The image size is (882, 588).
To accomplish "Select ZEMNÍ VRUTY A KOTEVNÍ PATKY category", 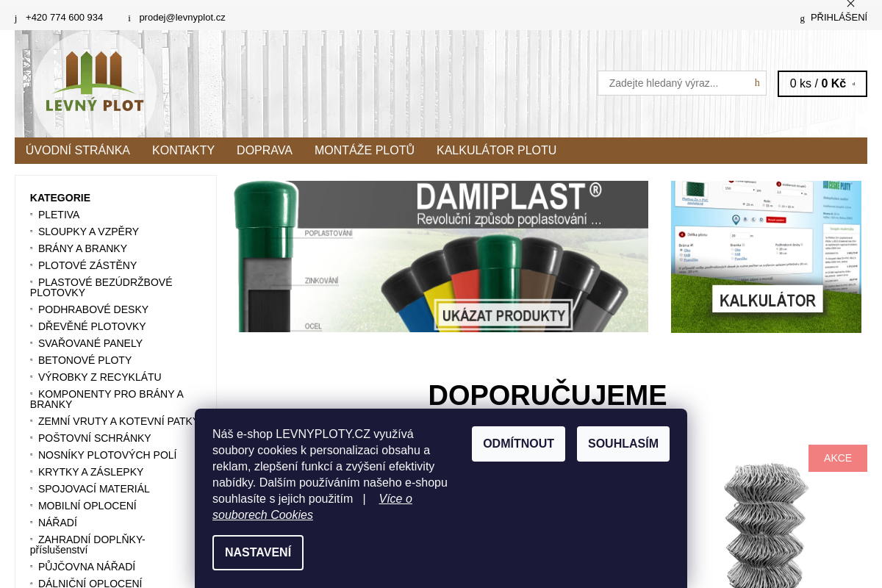I will coord(118,421).
